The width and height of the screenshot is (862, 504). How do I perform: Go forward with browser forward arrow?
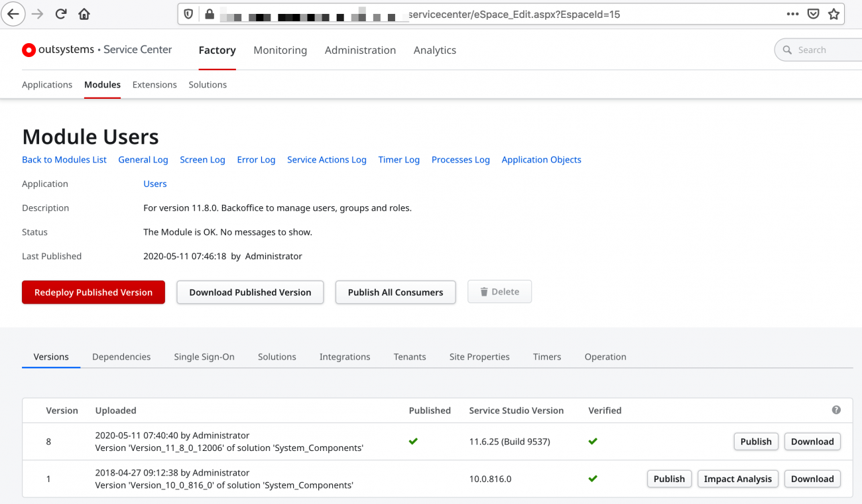pyautogui.click(x=37, y=14)
